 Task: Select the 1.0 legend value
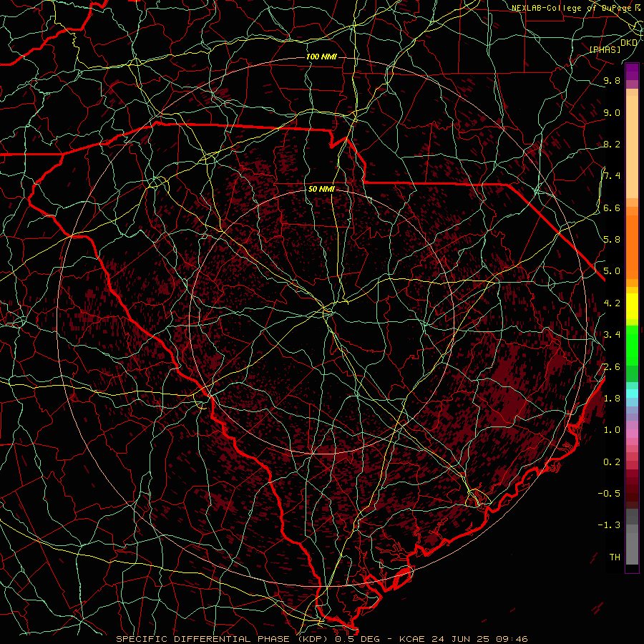612,430
